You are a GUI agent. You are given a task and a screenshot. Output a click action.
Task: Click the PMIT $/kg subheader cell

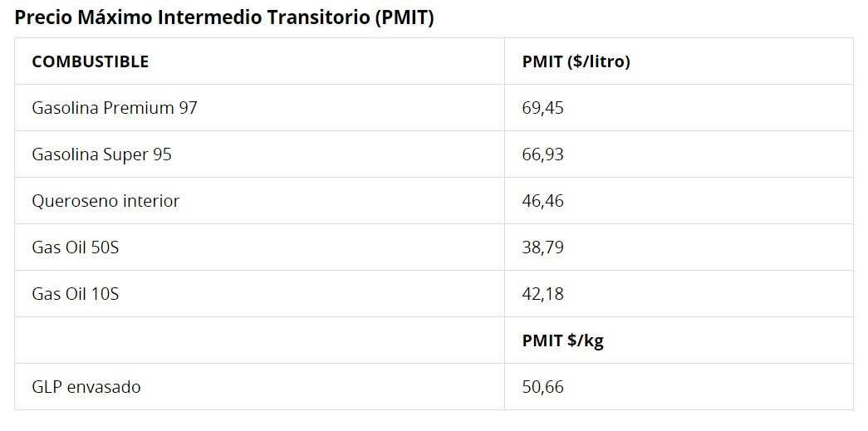point(562,340)
